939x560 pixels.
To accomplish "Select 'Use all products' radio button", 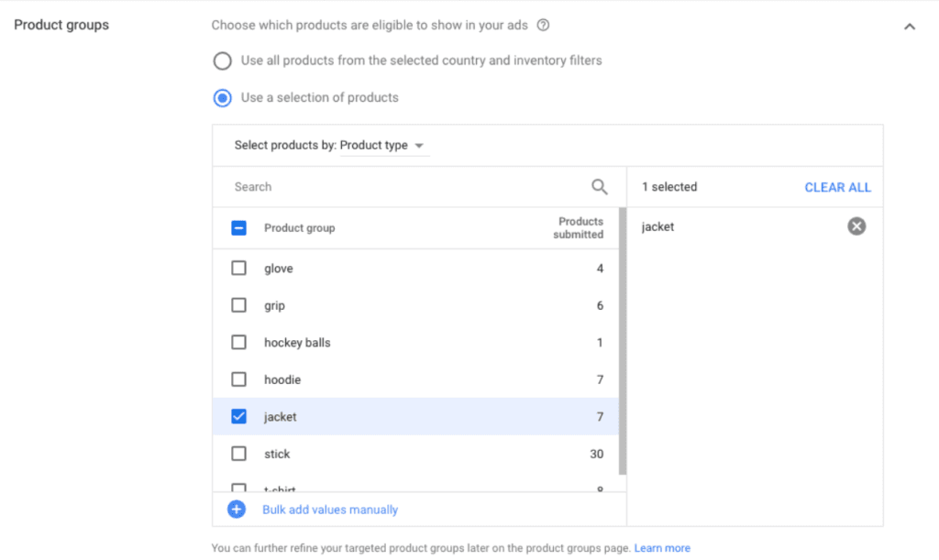I will pos(222,61).
